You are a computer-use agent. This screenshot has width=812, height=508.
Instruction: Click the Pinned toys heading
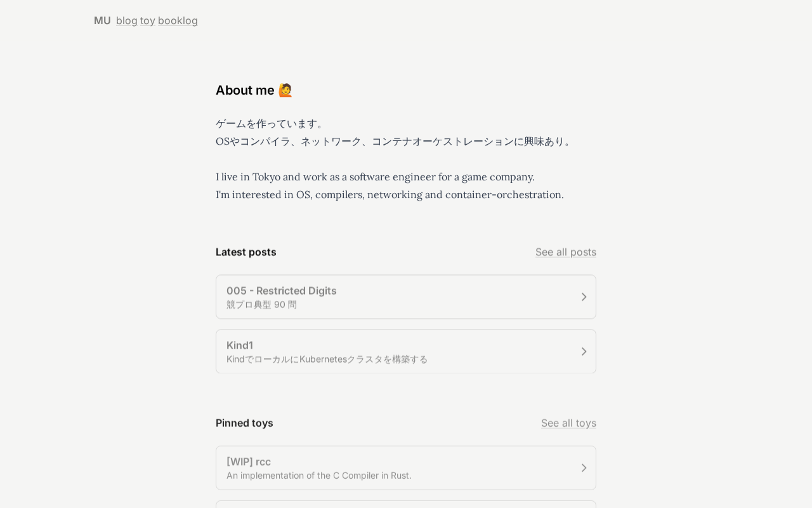(x=244, y=423)
